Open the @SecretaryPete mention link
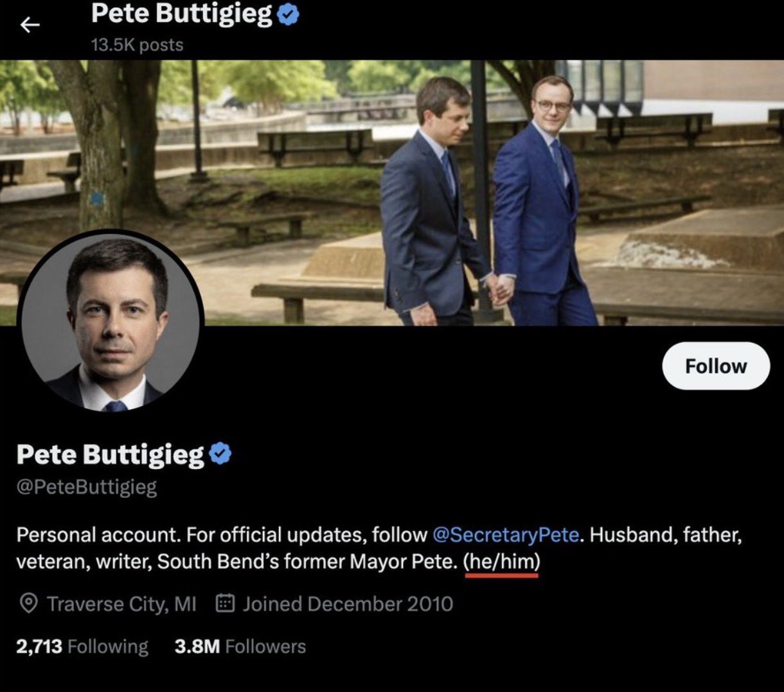Screen dimensions: 784x692 pyautogui.click(x=506, y=535)
